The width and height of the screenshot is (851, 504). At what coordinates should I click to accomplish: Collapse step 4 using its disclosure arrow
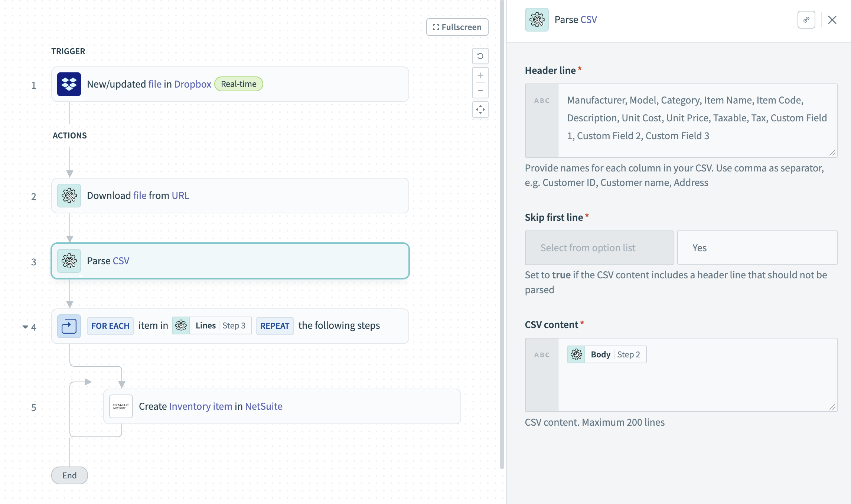point(25,327)
